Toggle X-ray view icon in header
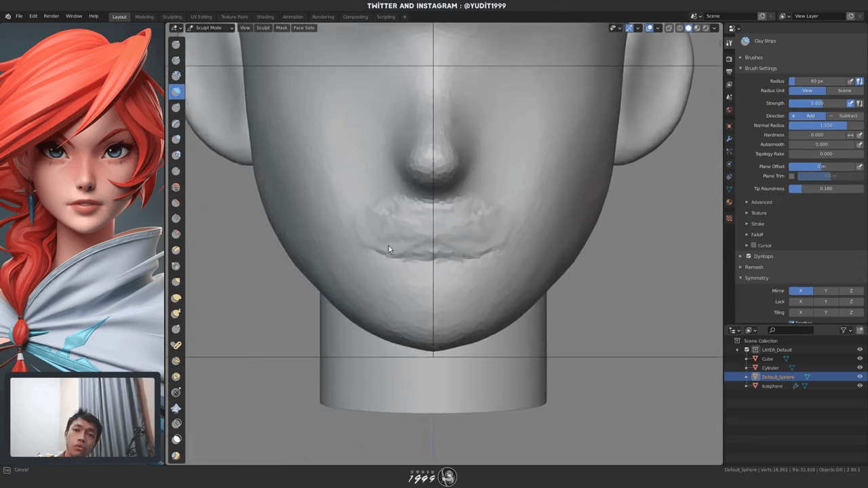This screenshot has width=868, height=488. point(669,28)
